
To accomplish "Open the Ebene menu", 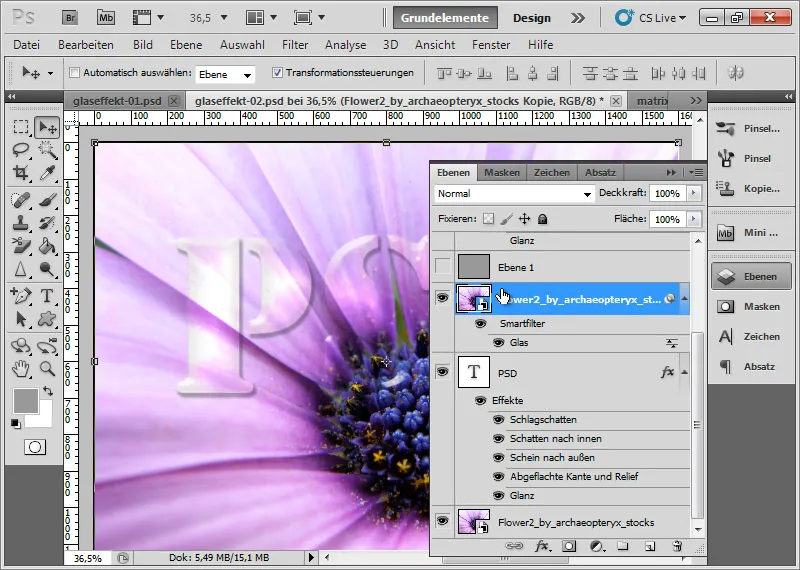I will (186, 45).
